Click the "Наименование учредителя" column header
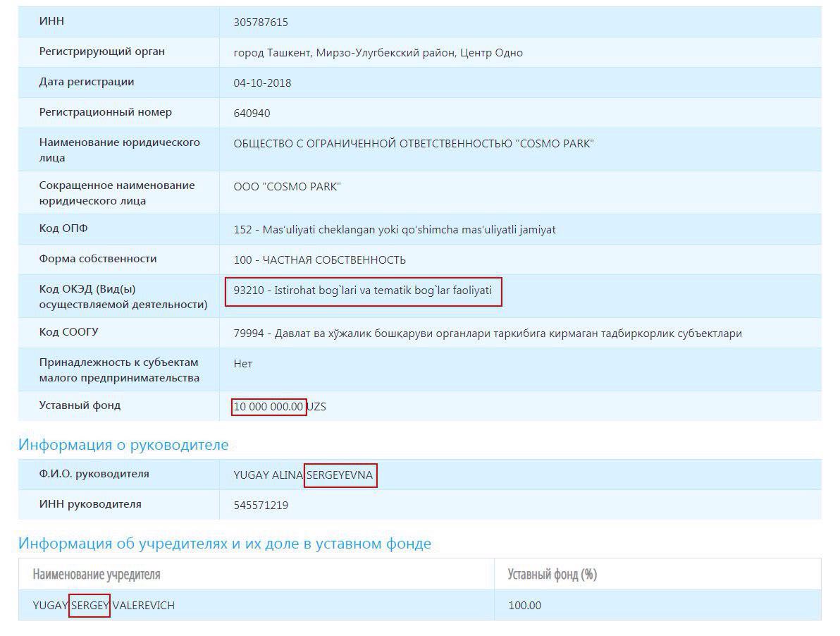This screenshot has height=636, width=840. pos(97,575)
